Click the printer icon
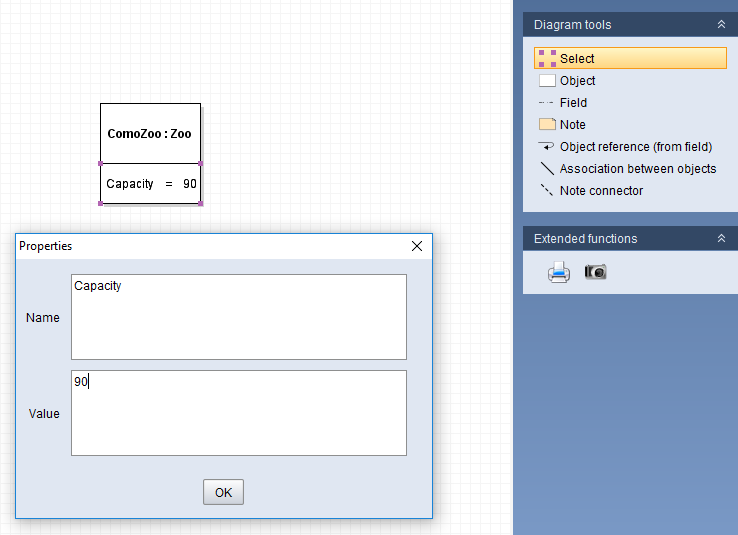The image size is (738, 535). pyautogui.click(x=559, y=272)
